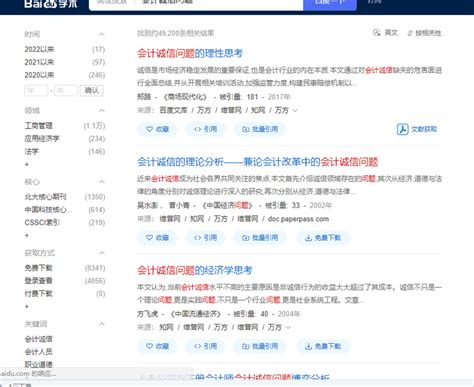Expand more sources for 会计诚信问题的经济学思考

(x=288, y=328)
